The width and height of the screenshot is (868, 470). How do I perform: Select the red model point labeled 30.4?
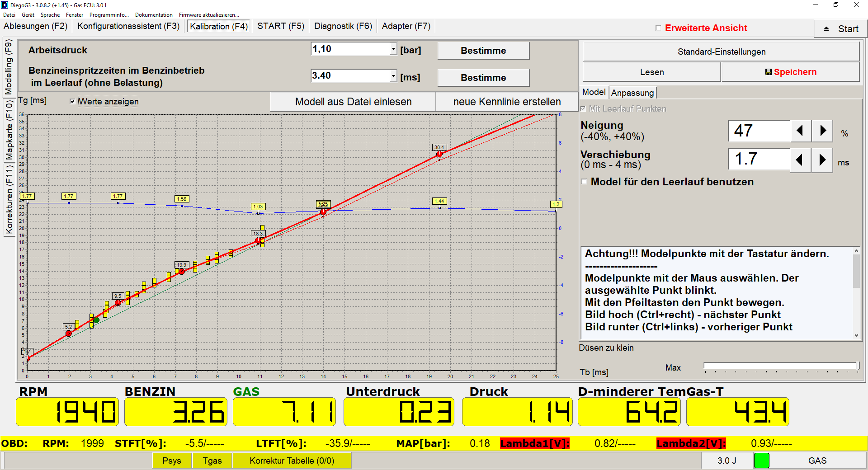[439, 154]
